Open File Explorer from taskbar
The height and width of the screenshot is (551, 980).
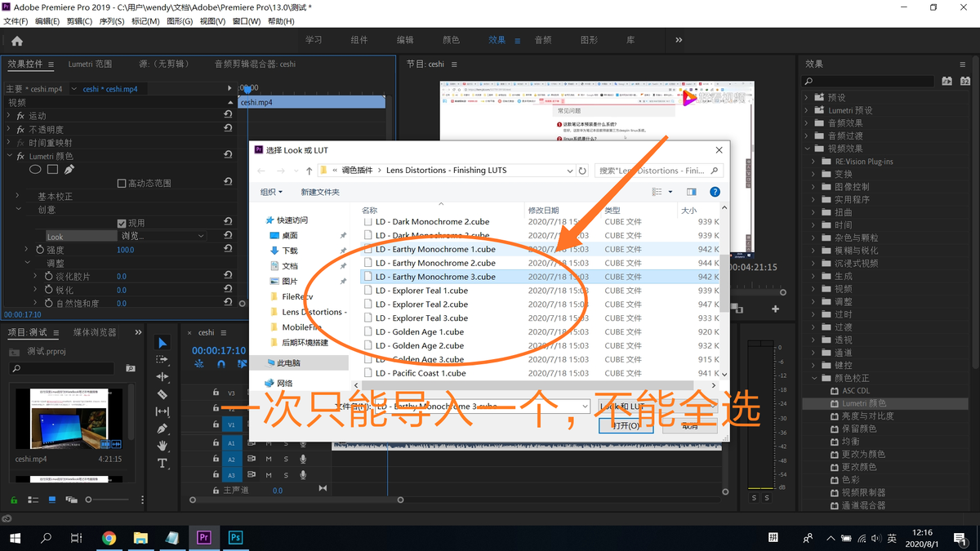pyautogui.click(x=140, y=538)
